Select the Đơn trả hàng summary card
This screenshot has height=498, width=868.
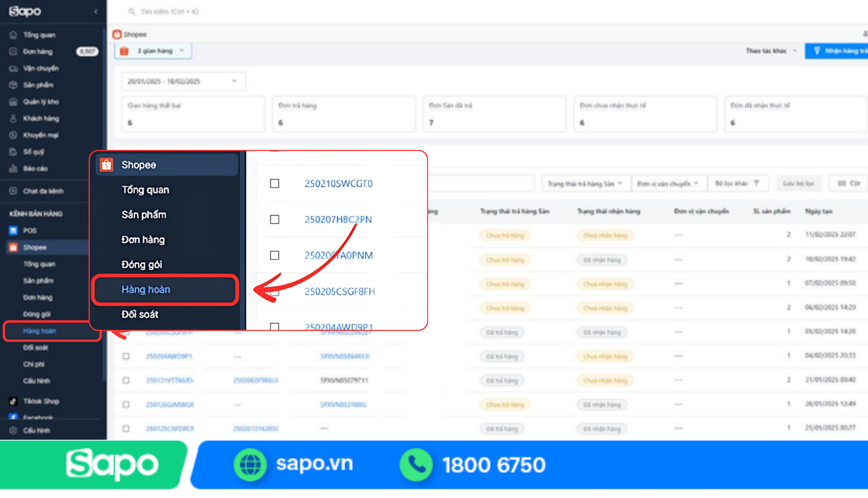click(x=344, y=114)
